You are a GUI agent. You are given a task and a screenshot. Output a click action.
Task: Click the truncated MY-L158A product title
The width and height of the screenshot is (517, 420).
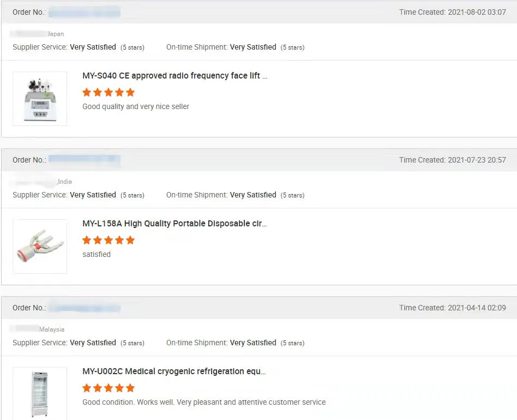175,223
